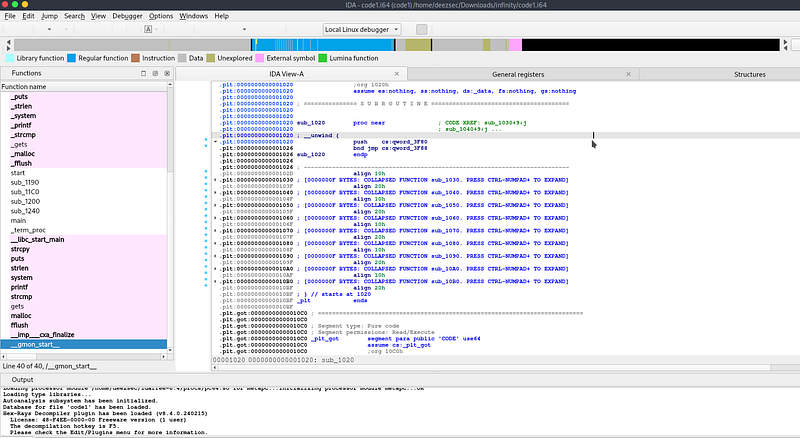Select __libc_start_main in the Functions list
The height and width of the screenshot is (438, 800).
click(x=84, y=239)
